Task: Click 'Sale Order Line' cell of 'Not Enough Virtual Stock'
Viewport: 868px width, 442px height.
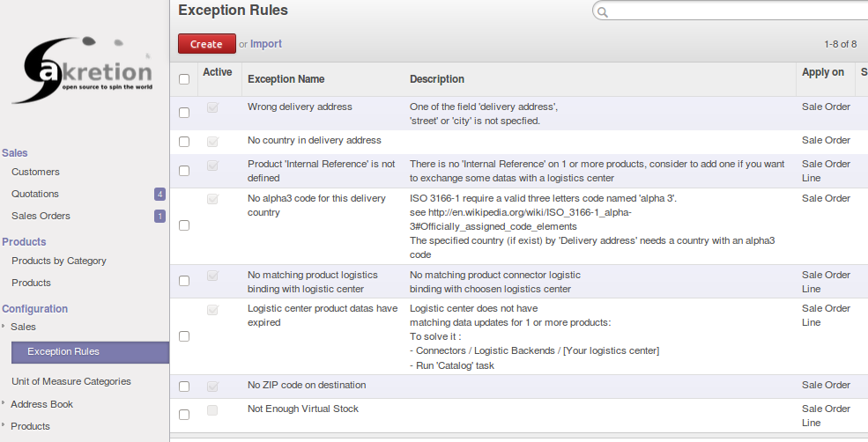Action: pos(826,416)
